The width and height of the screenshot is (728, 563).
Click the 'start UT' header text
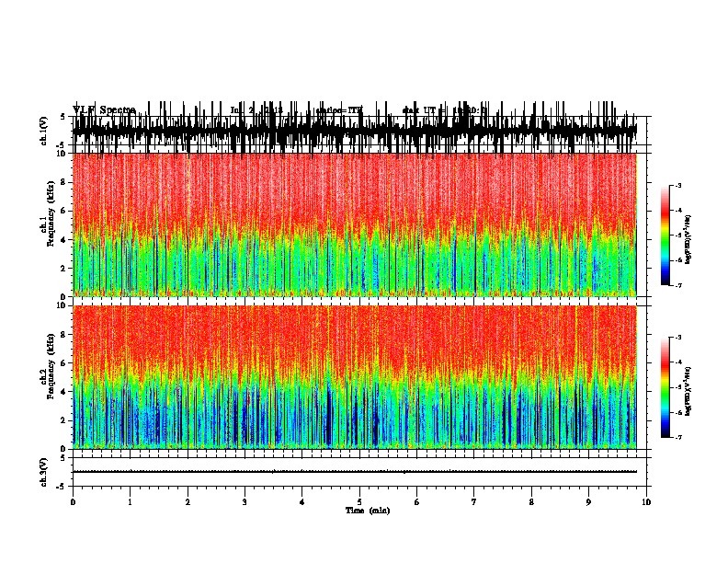pyautogui.click(x=420, y=110)
